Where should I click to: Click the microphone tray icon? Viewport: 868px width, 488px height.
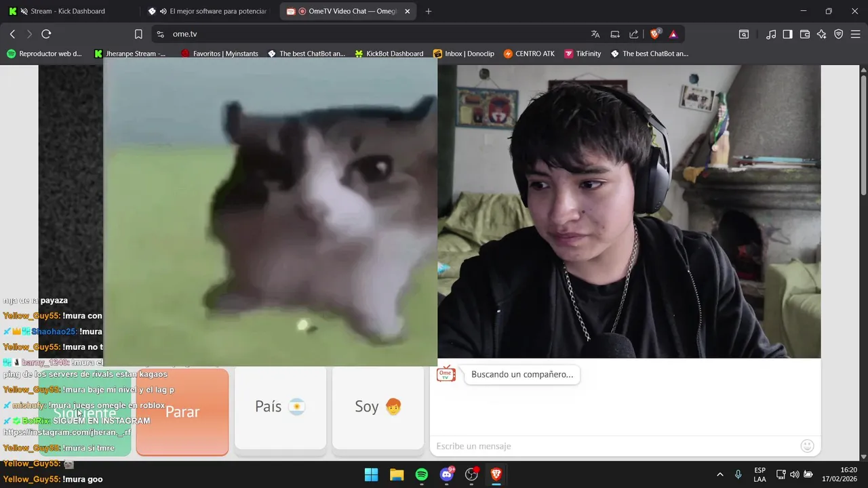[x=738, y=474]
